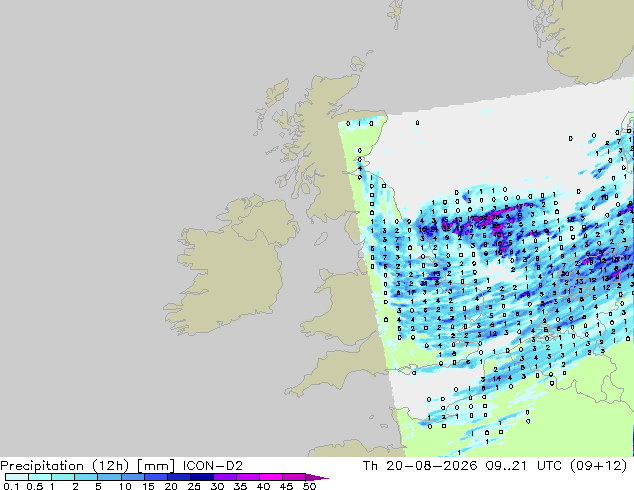Select the legend swatch between 35 and 40
Image resolution: width=634 pixels, height=490 pixels.
pyautogui.click(x=248, y=477)
